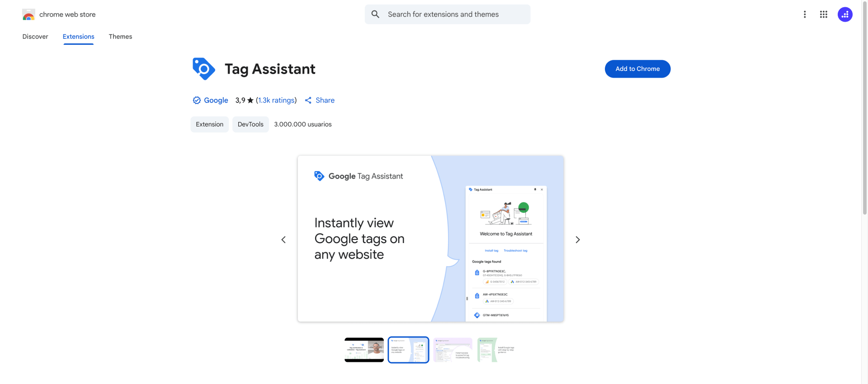Click the main screenshot slide image
The height and width of the screenshot is (384, 868).
click(x=430, y=239)
